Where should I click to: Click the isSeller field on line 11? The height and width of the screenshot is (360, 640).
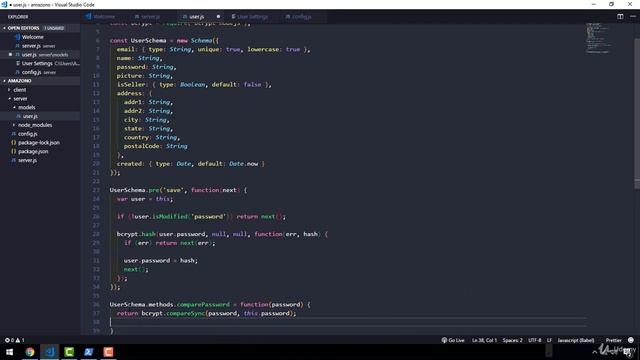tap(131, 84)
